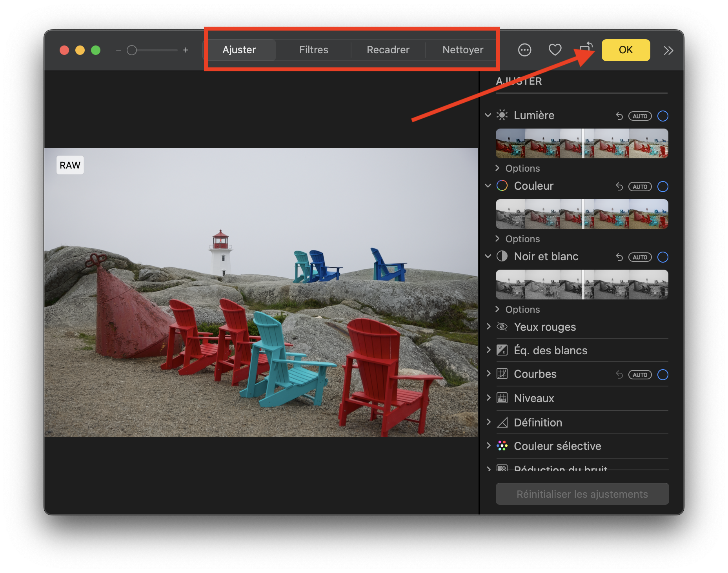The width and height of the screenshot is (728, 573).
Task: Click the Yeux rouges eye icon
Action: tap(502, 327)
